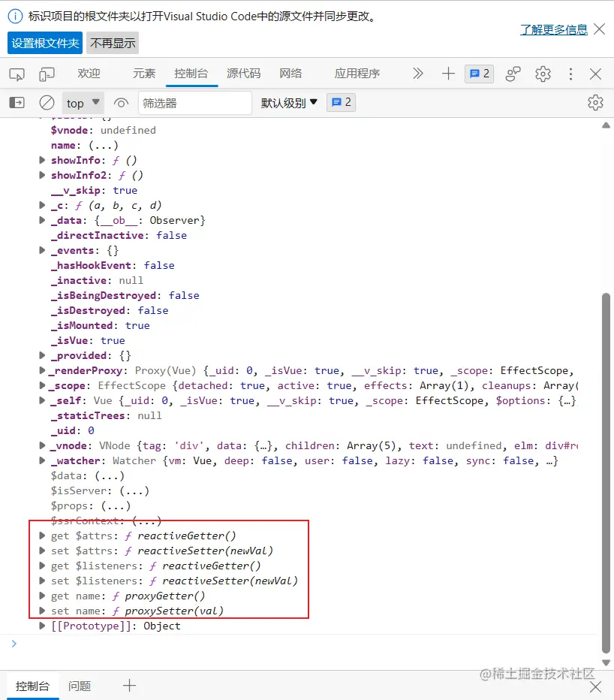
Task: Toggle device emulation icon
Action: [x=47, y=74]
